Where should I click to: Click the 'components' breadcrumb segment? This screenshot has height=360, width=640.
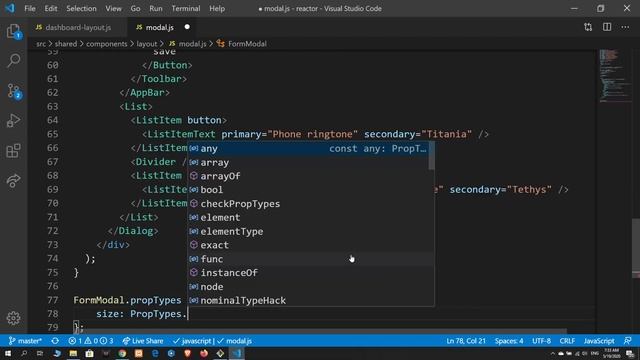pos(107,44)
